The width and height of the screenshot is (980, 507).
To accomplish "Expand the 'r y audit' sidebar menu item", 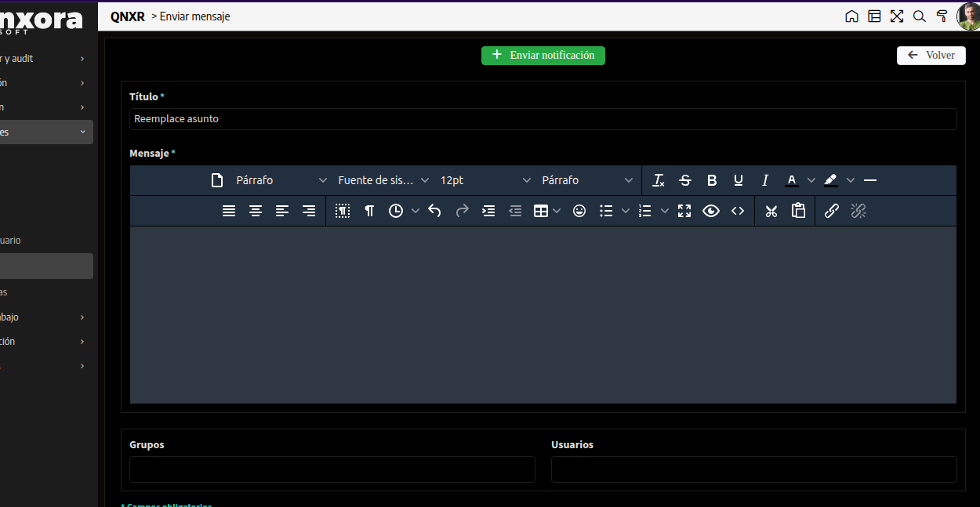I will (45, 59).
